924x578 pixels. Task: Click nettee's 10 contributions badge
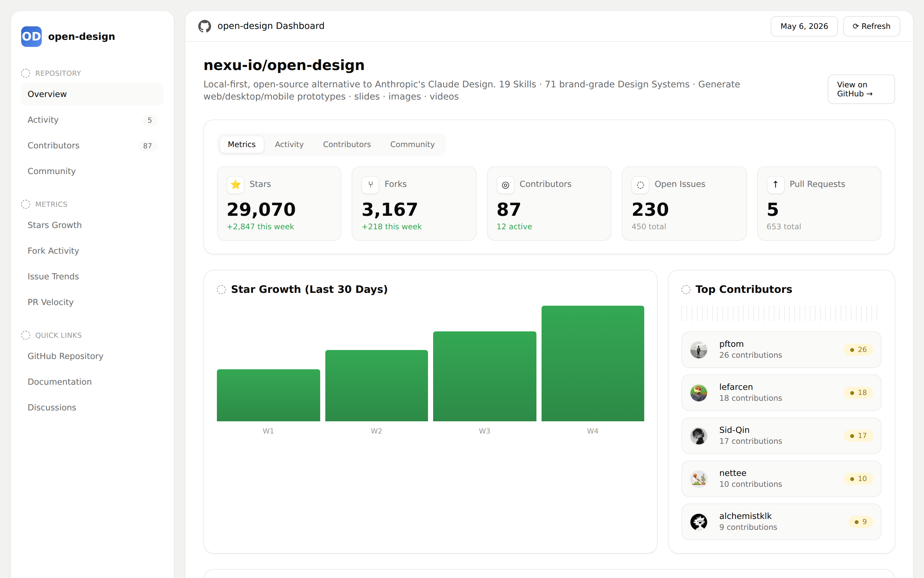tap(858, 478)
